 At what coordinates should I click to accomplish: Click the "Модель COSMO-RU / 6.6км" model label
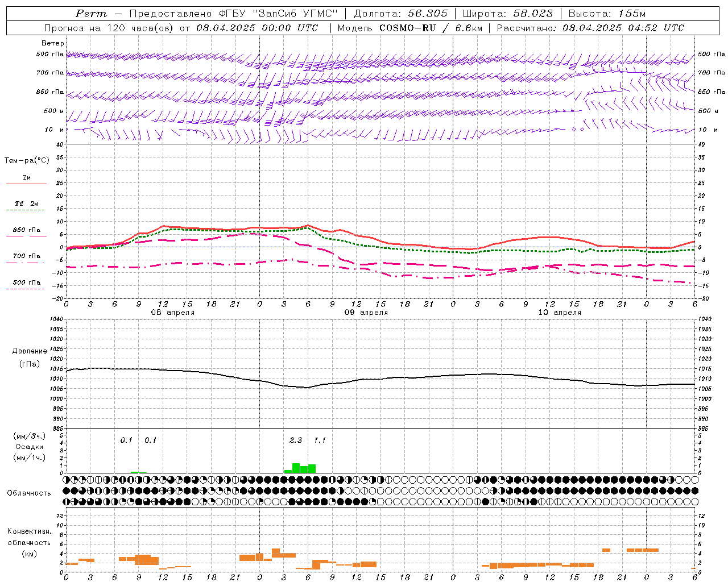410,28
